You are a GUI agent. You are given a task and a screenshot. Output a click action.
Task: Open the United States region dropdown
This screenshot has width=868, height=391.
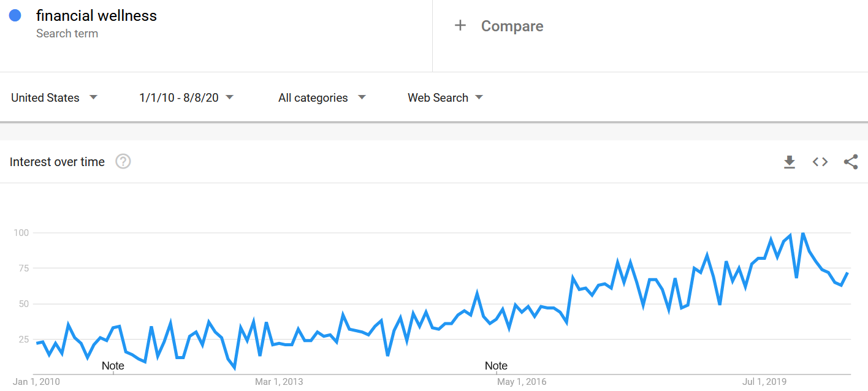pyautogui.click(x=55, y=97)
